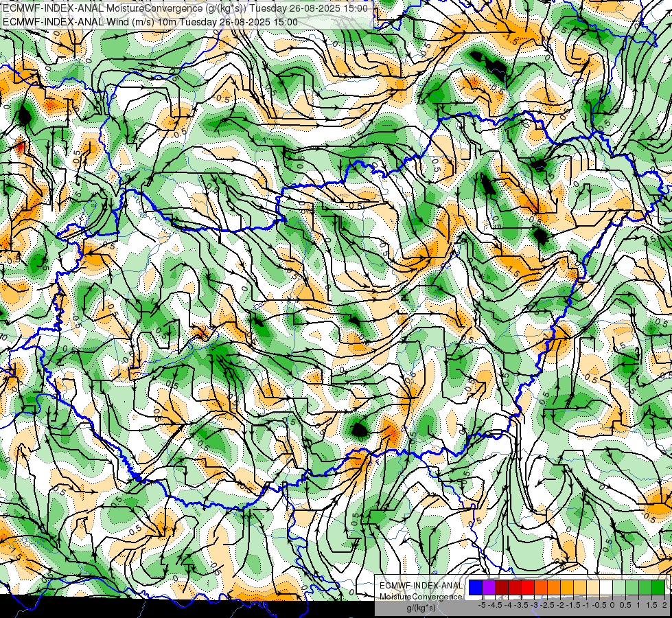Click the Wind (m/s) 10m title line

click(x=150, y=21)
